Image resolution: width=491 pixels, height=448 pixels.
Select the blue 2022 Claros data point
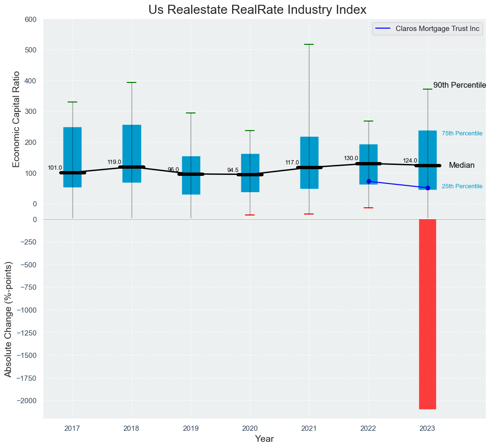368,181
